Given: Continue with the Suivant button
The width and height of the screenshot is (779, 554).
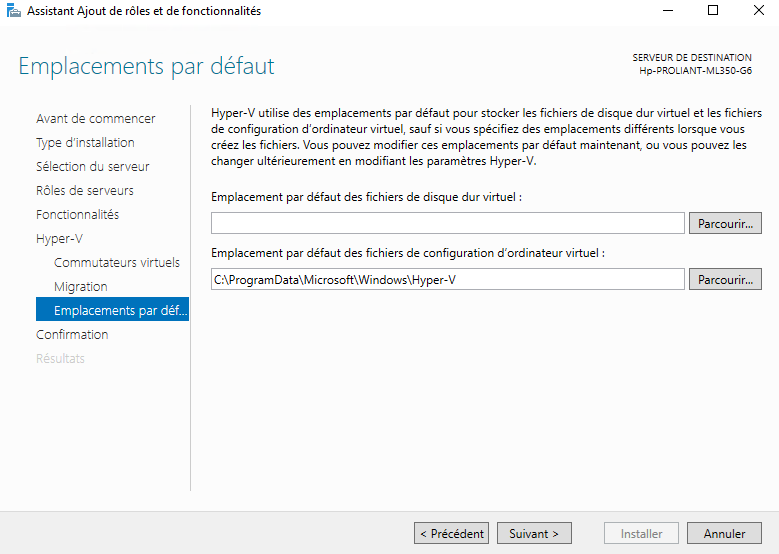Looking at the screenshot, I should (x=534, y=534).
